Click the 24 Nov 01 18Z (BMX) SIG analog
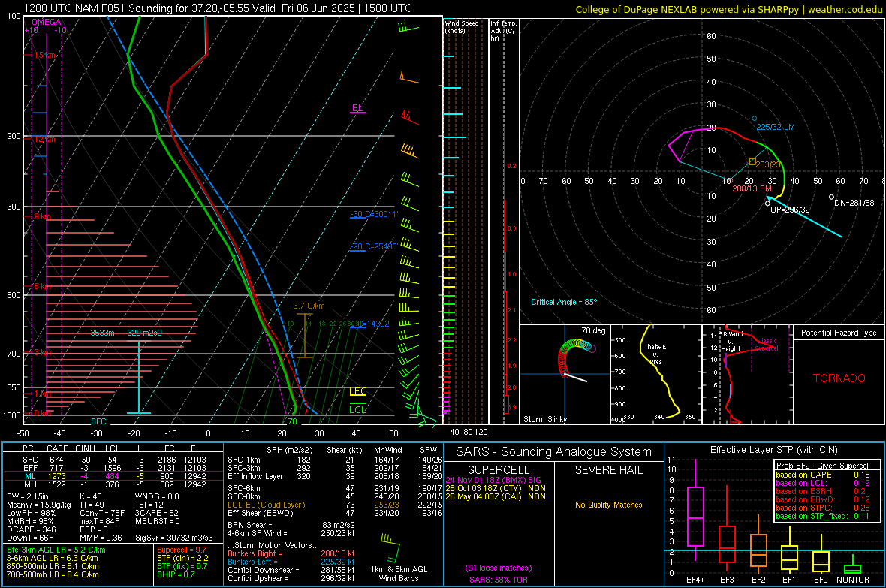The image size is (886, 588). coord(493,480)
